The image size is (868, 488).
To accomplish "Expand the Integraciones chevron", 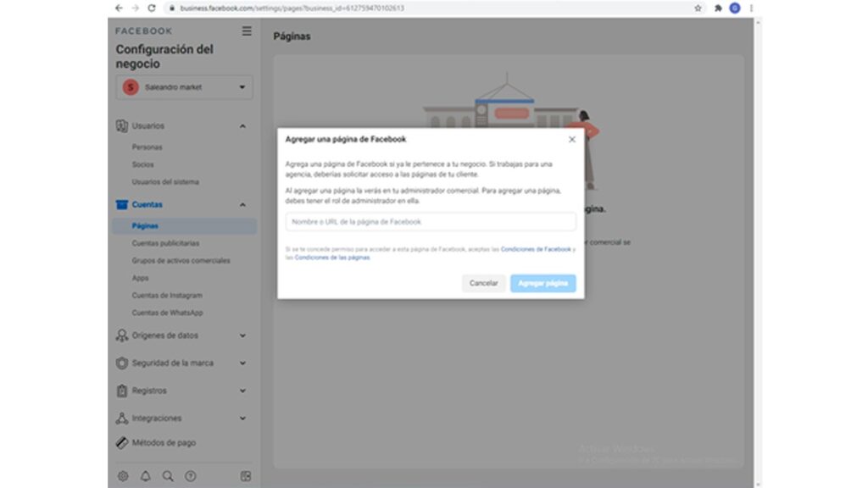I will 242,419.
